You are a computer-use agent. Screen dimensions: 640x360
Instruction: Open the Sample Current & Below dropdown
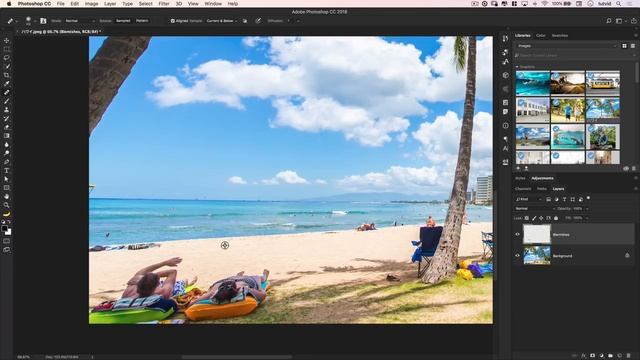222,21
